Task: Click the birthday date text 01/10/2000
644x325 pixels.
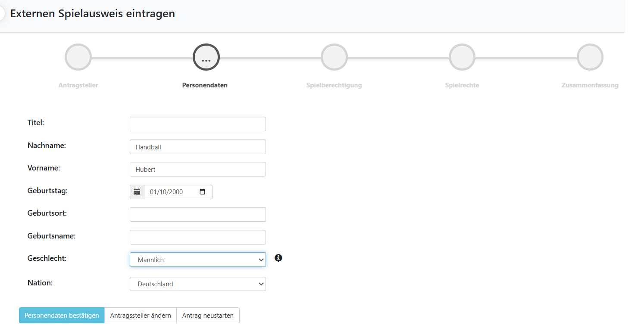Action: coord(166,192)
